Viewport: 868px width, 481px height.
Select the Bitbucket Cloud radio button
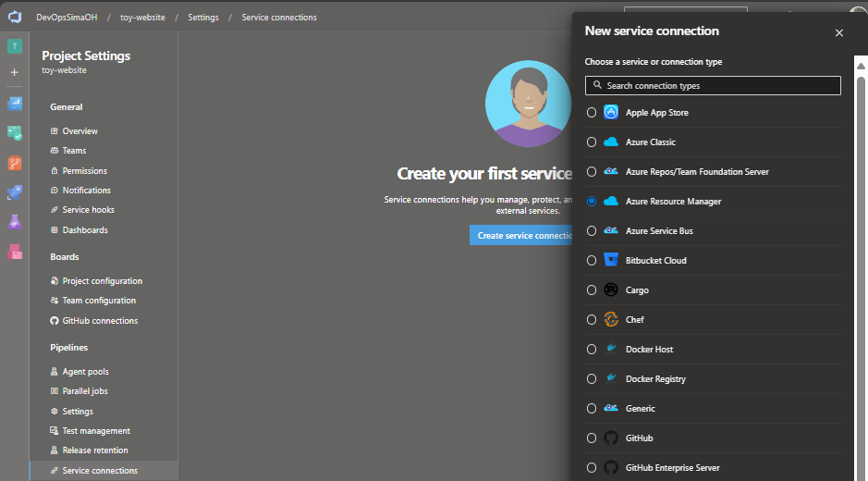592,261
